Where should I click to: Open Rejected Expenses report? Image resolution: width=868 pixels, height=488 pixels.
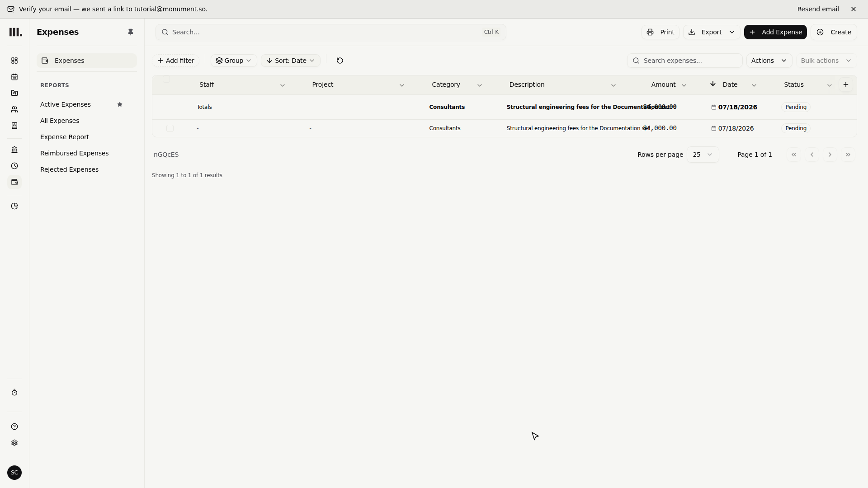(70, 169)
